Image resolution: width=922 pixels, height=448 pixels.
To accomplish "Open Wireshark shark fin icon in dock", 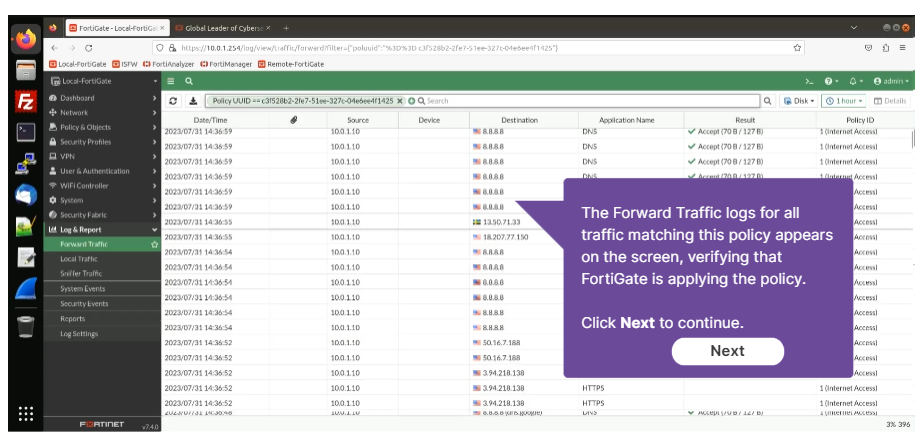I will (x=26, y=289).
